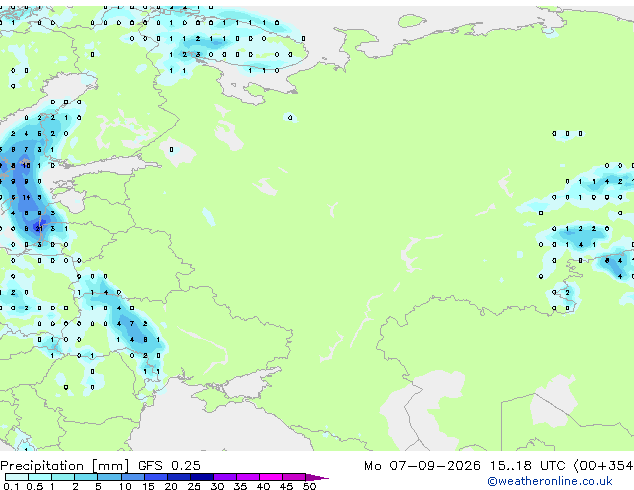Viewport: 634px width, 490px height.
Task: Click the 0.1–0.5 mm legend color box
Action: tap(17, 477)
